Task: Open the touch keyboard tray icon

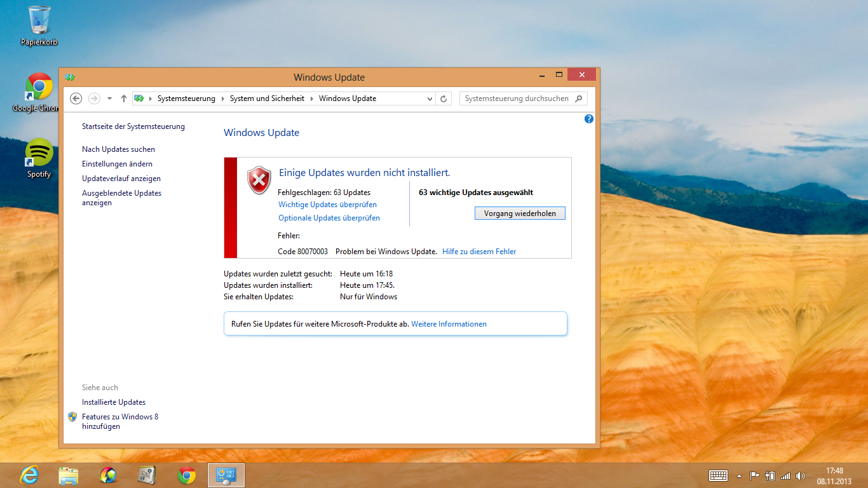Action: click(718, 475)
